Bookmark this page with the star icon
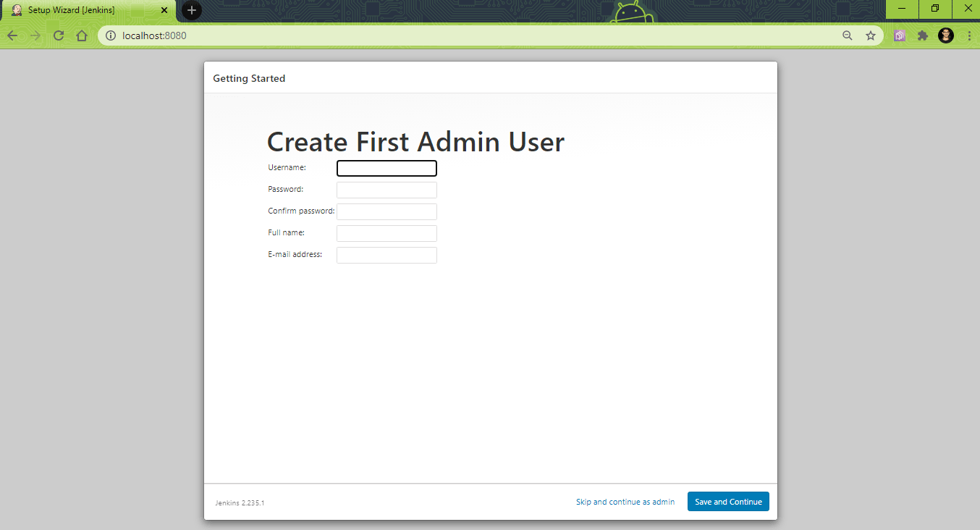The height and width of the screenshot is (530, 980). pyautogui.click(x=870, y=35)
